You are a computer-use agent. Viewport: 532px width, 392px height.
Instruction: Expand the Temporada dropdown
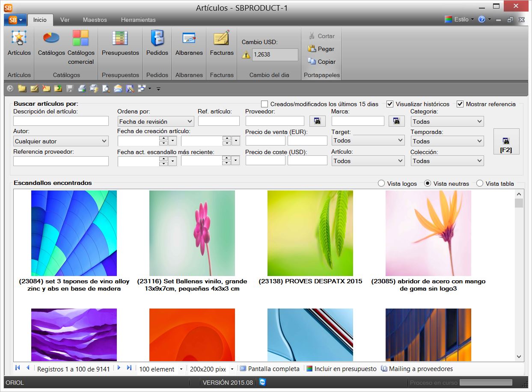[479, 141]
